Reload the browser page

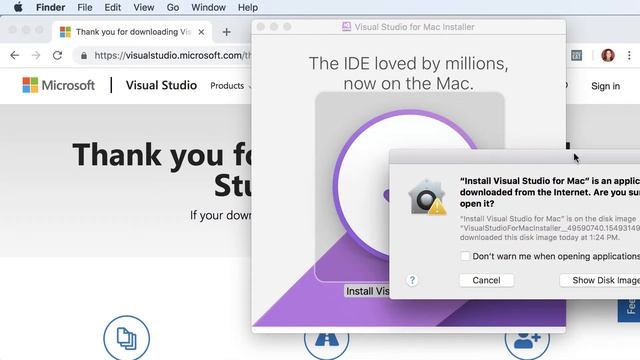tap(58, 56)
